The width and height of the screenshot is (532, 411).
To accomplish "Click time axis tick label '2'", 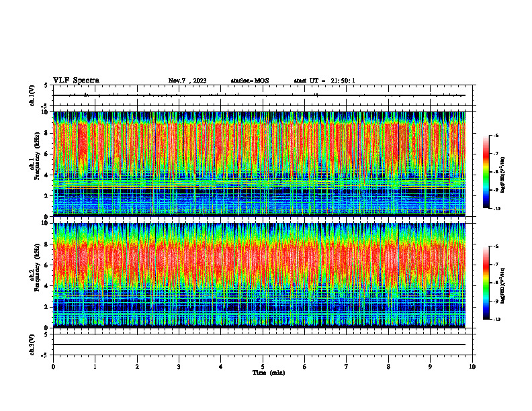I will coord(137,367).
